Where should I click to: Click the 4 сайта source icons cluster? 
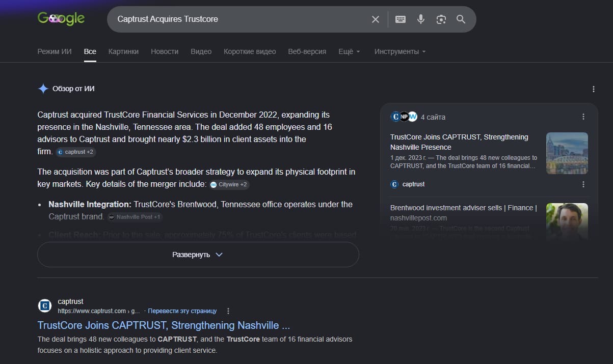[x=404, y=117]
